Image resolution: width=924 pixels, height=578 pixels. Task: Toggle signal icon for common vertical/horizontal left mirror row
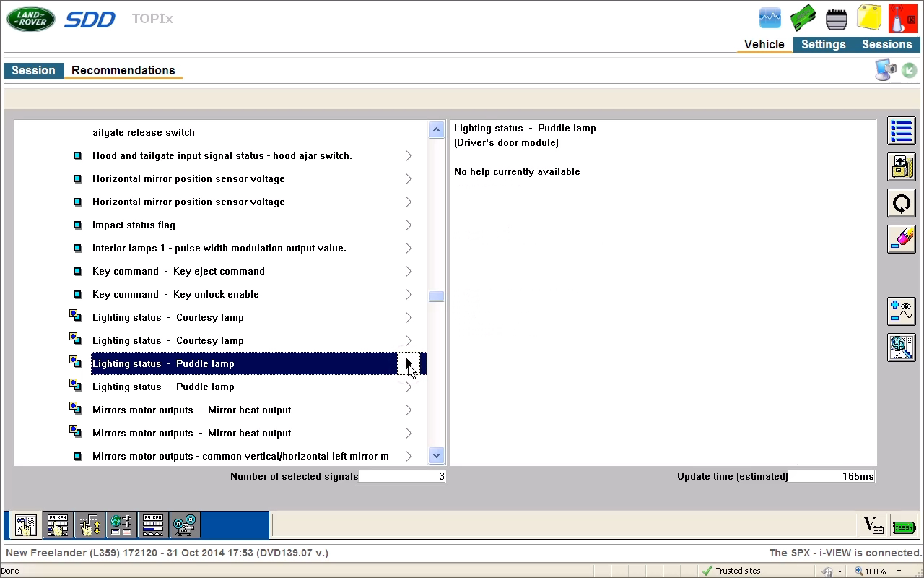coord(77,456)
